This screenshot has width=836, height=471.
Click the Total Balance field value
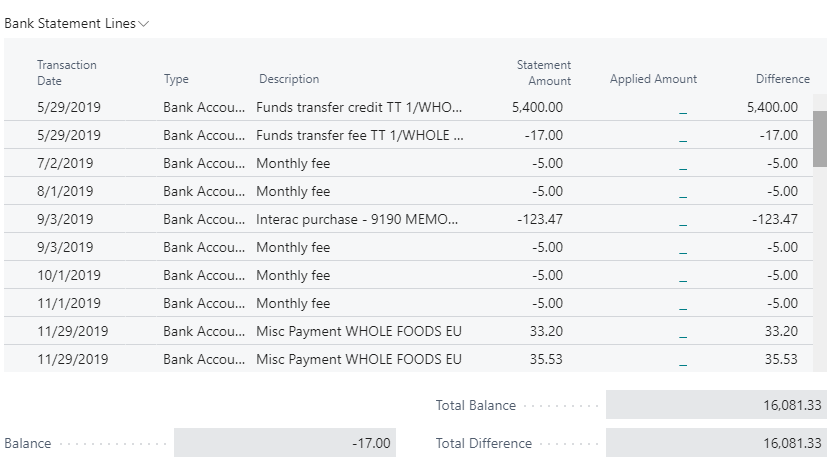click(716, 405)
